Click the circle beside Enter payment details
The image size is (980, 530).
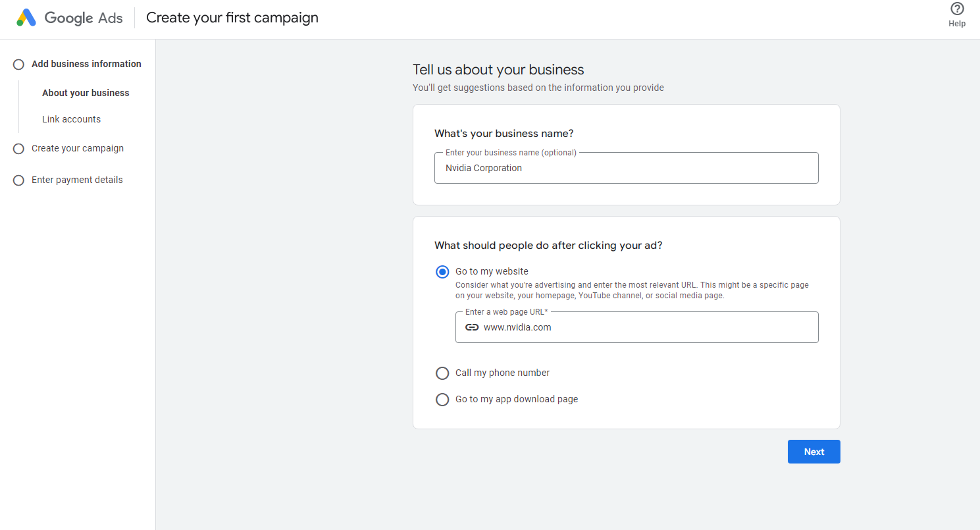coord(18,180)
